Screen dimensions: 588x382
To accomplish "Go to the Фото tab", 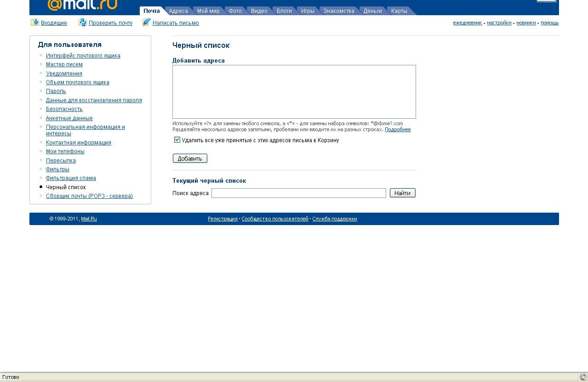I will point(235,11).
